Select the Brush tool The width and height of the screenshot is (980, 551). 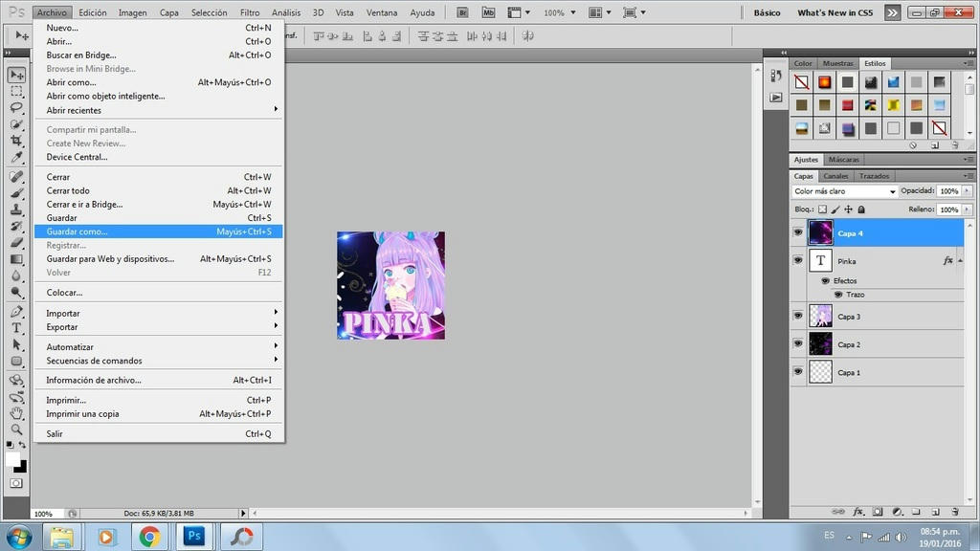17,193
